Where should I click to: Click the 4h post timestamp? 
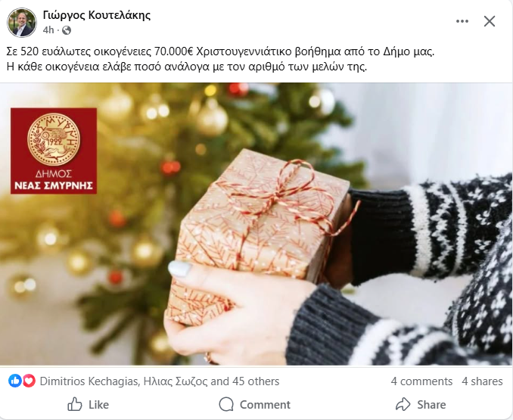click(48, 30)
